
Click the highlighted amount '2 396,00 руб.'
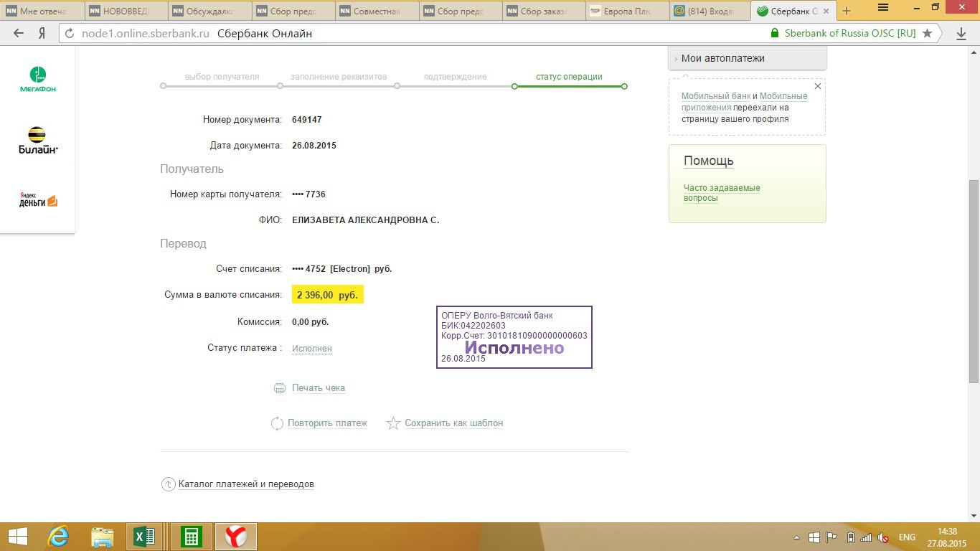327,295
